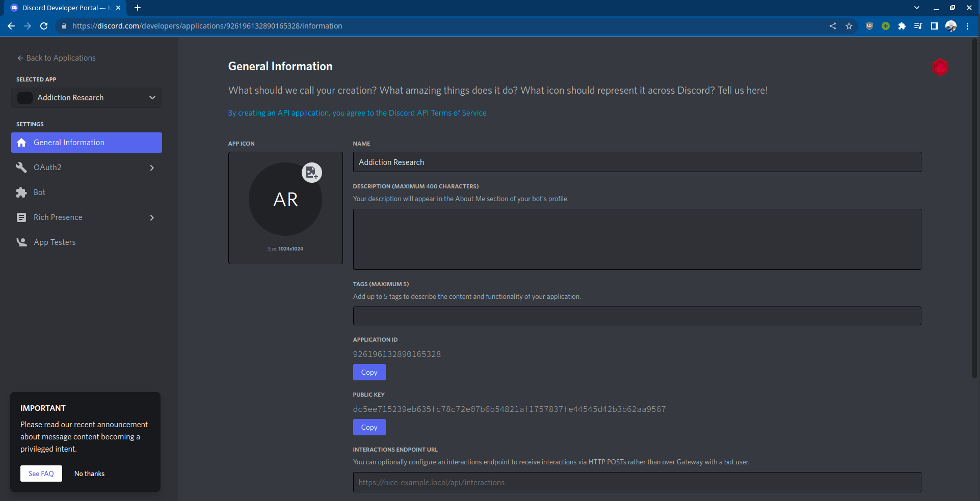Expand the Rich Presence chevron
Viewport: 980px width, 501px height.
pyautogui.click(x=152, y=217)
